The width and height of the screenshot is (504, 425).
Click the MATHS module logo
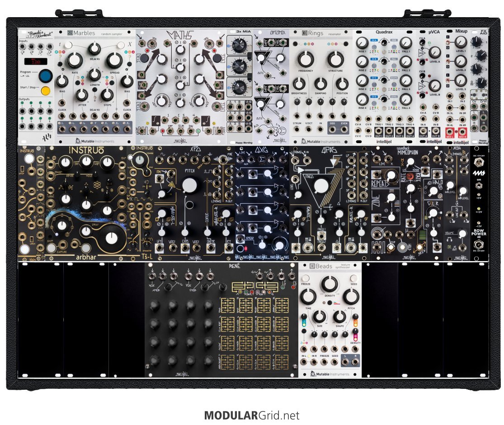180,35
